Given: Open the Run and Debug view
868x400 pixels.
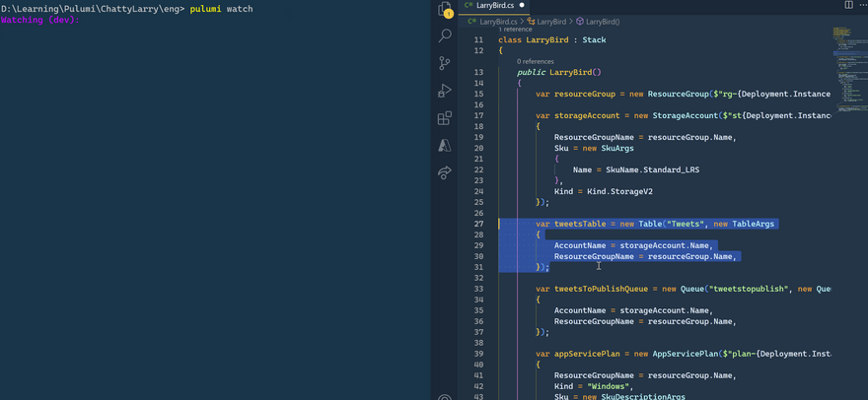Looking at the screenshot, I should coord(445,91).
